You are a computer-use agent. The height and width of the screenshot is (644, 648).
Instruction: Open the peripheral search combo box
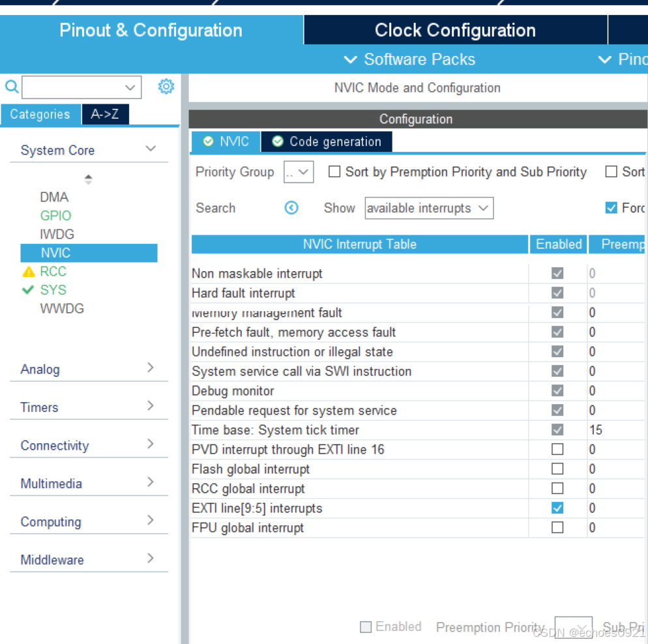pyautogui.click(x=81, y=87)
